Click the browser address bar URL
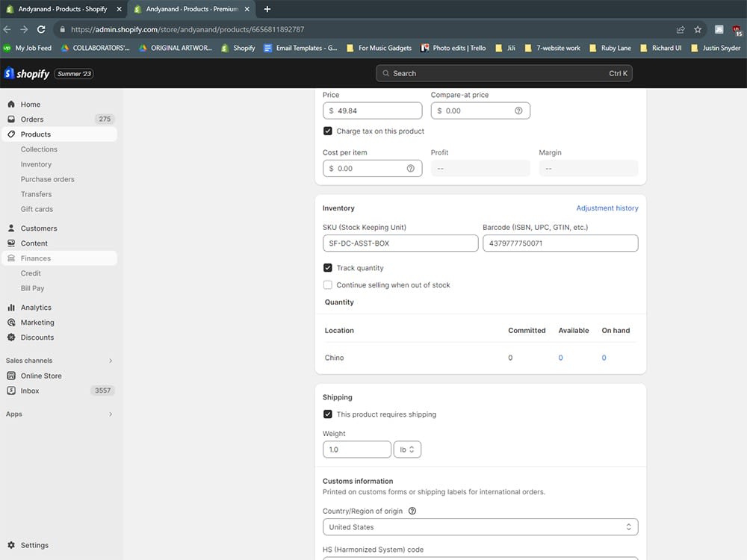The width and height of the screenshot is (747, 560). click(x=187, y=30)
